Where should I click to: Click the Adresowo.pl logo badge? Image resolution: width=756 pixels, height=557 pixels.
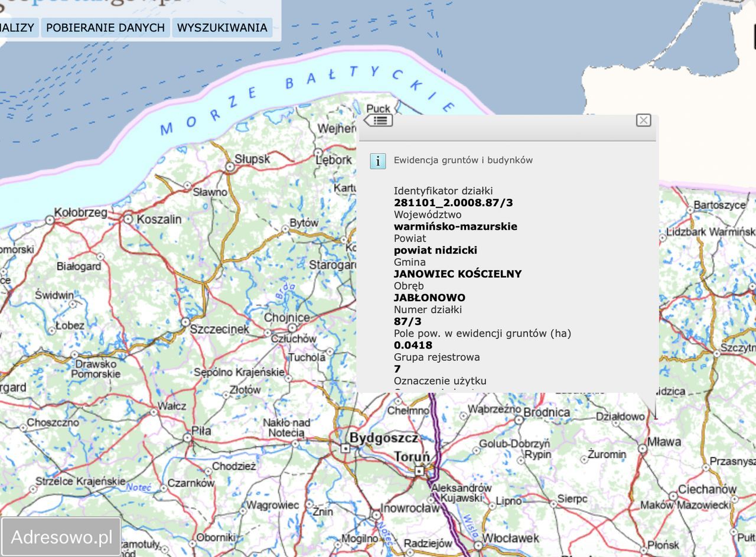click(61, 537)
